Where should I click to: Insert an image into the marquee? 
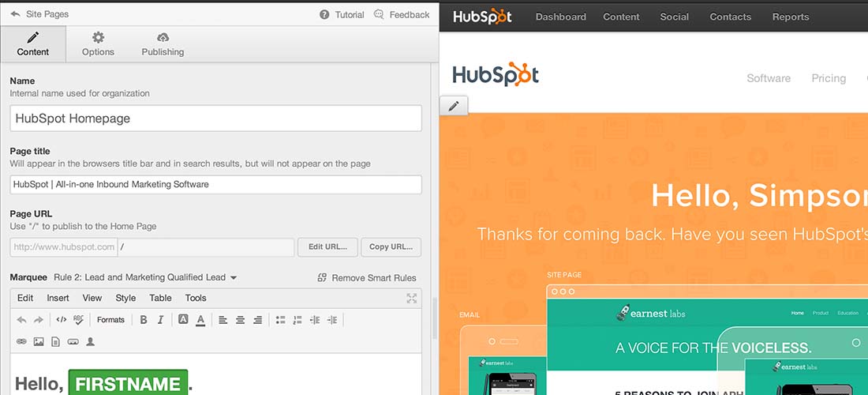click(39, 342)
